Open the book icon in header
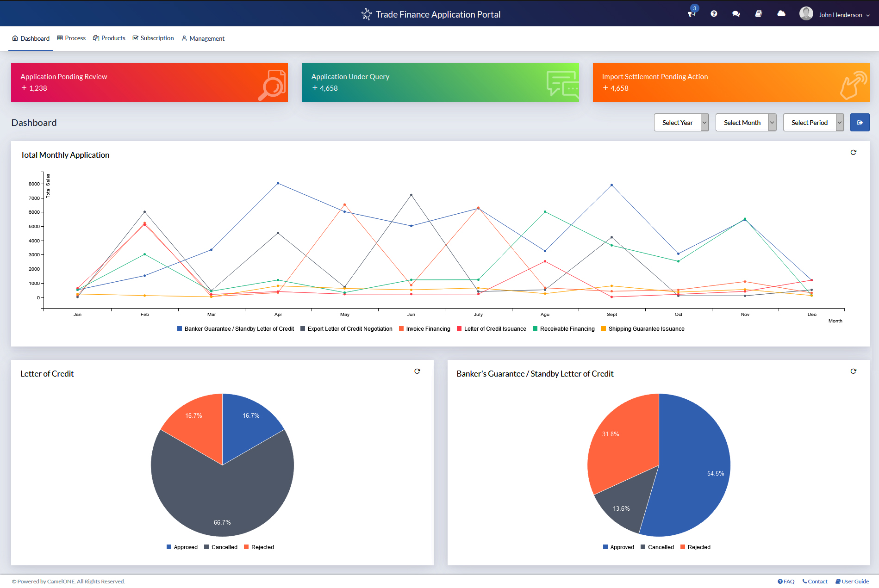Viewport: 879px width, 588px height. click(758, 14)
